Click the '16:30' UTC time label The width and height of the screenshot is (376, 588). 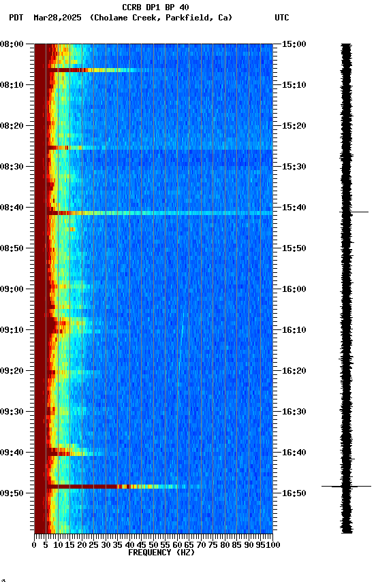(x=294, y=412)
